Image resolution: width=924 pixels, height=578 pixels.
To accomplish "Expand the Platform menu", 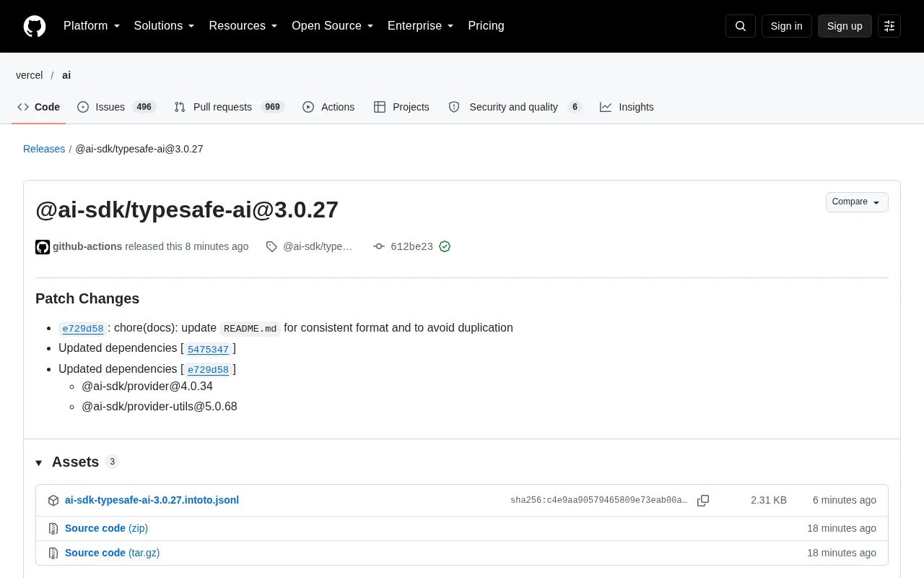I will [x=92, y=26].
